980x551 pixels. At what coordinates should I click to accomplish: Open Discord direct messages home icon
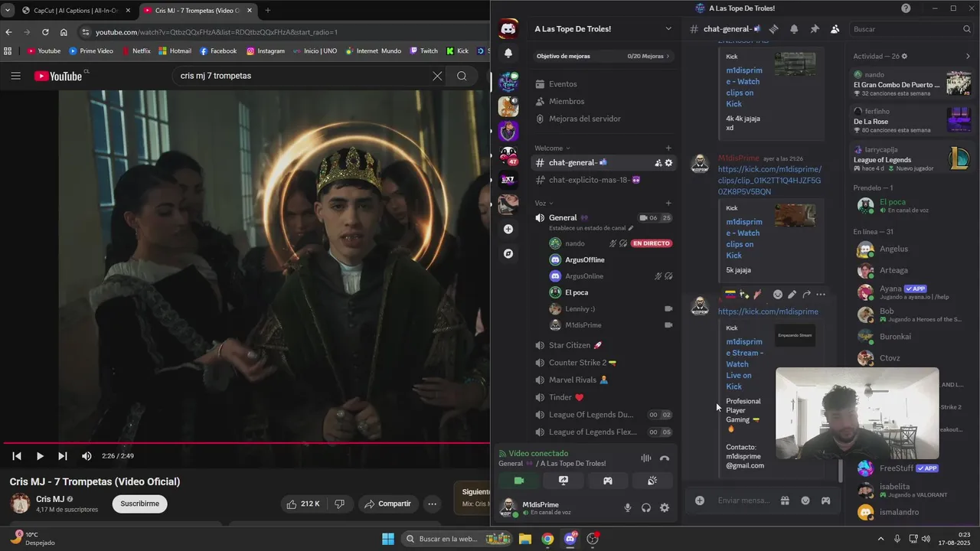tap(508, 29)
